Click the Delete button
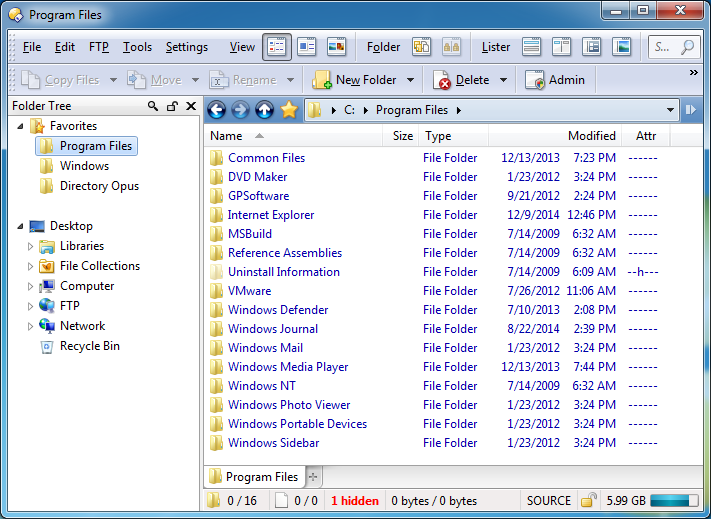The image size is (711, 519). [x=461, y=80]
